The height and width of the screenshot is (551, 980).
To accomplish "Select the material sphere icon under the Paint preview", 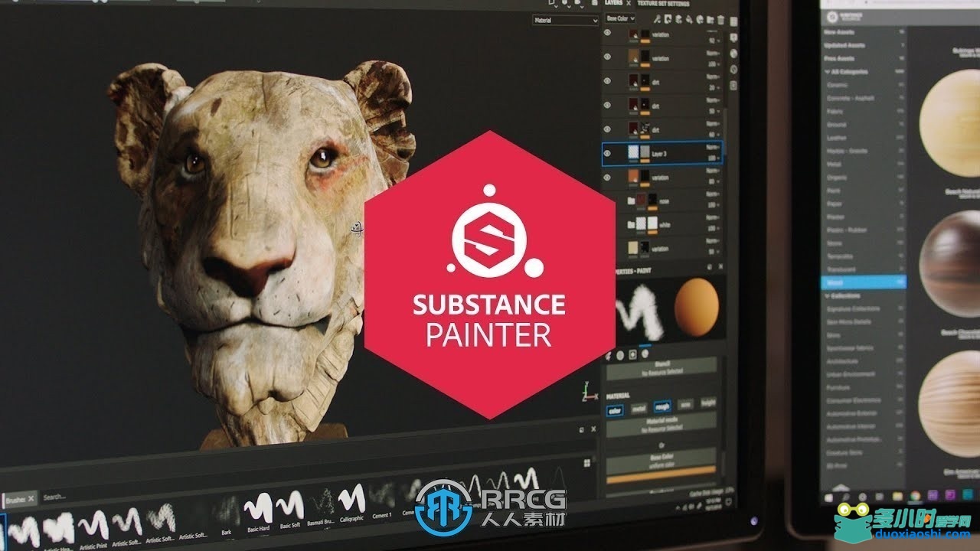I will point(645,354).
